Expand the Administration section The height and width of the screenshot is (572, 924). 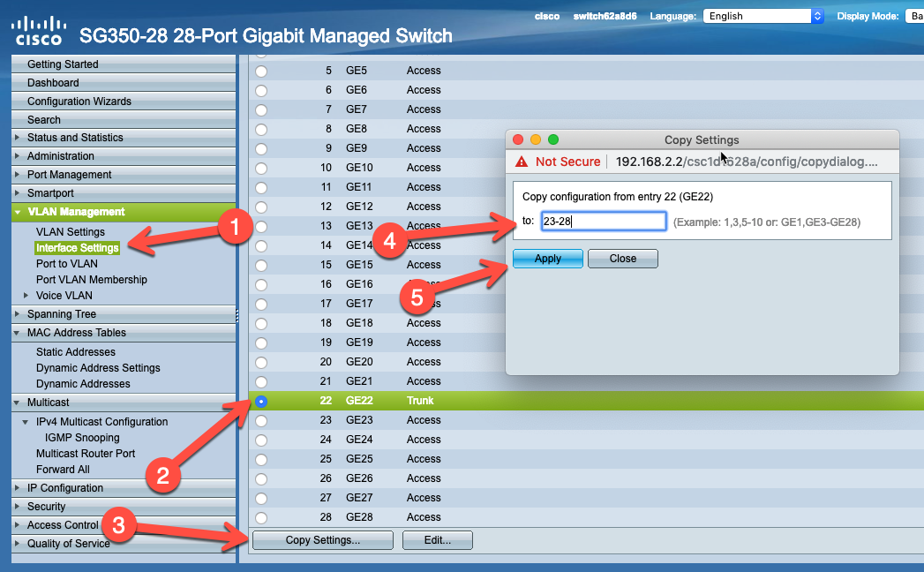(x=17, y=155)
